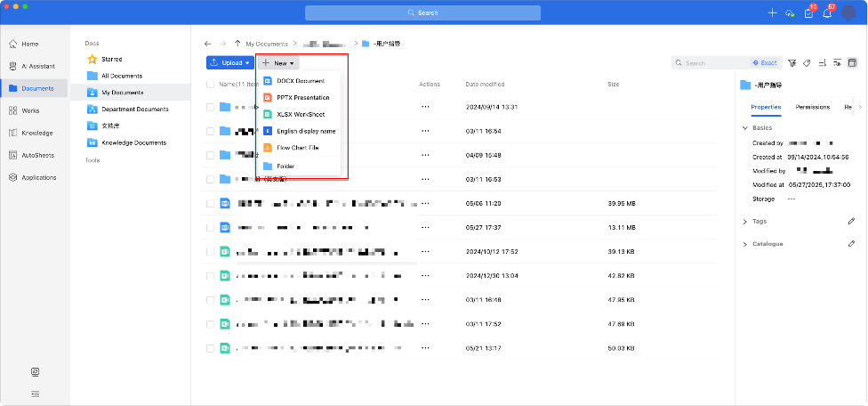868x406 pixels.
Task: Click the notification bell icon
Action: [x=827, y=13]
